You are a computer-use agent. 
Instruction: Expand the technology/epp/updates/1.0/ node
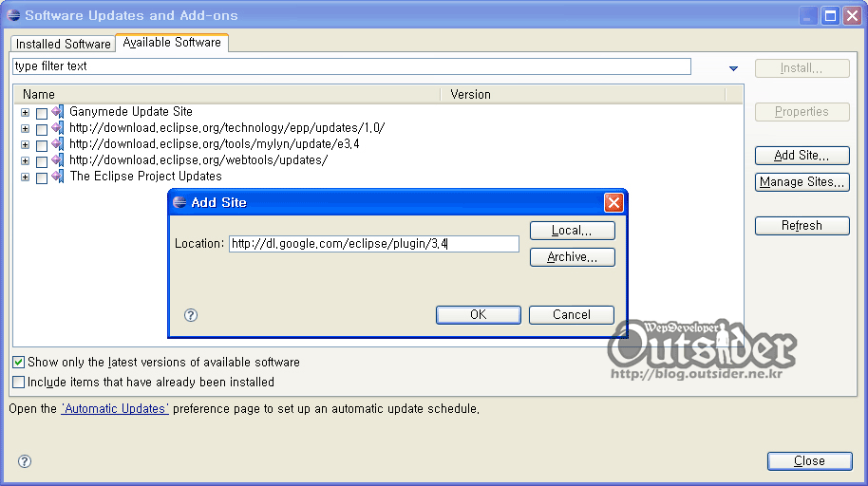tap(25, 128)
